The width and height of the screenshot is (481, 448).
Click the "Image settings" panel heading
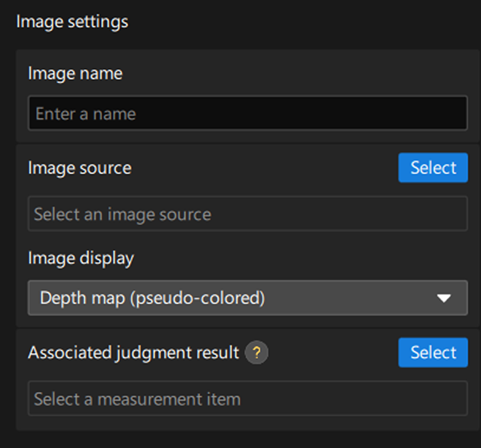[72, 22]
